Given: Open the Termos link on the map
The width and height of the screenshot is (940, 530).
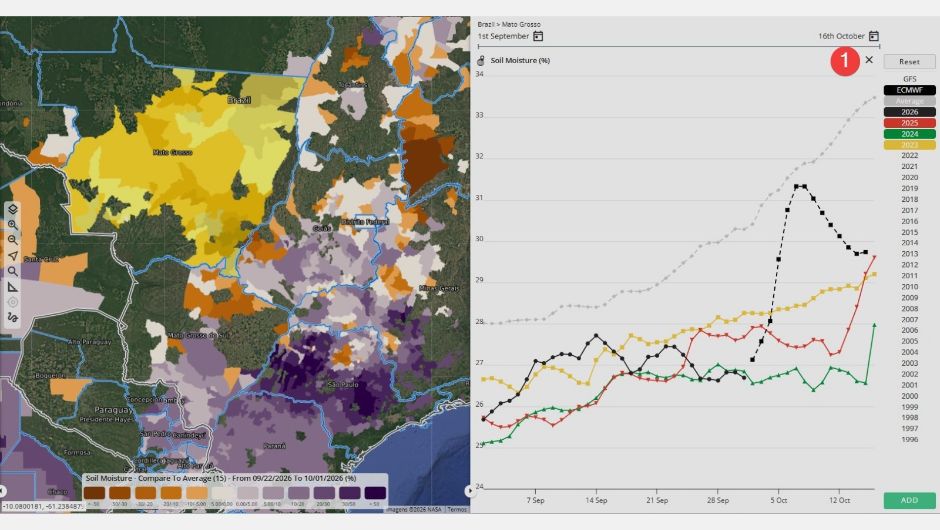Looking at the screenshot, I should coord(457,510).
